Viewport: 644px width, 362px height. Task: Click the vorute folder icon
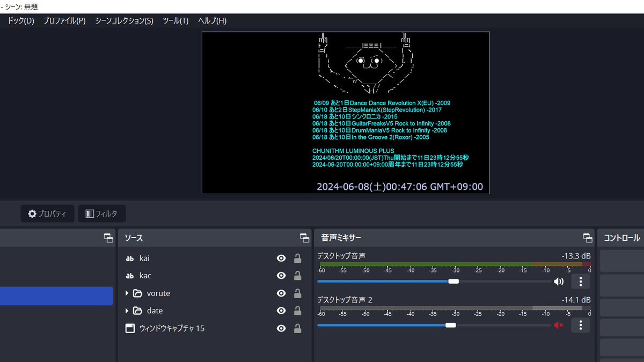click(137, 293)
